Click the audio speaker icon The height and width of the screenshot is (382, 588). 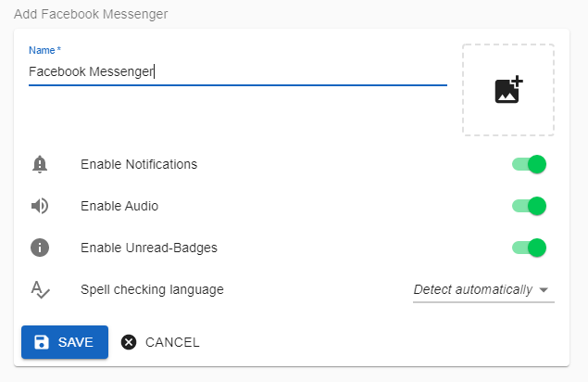tap(40, 206)
